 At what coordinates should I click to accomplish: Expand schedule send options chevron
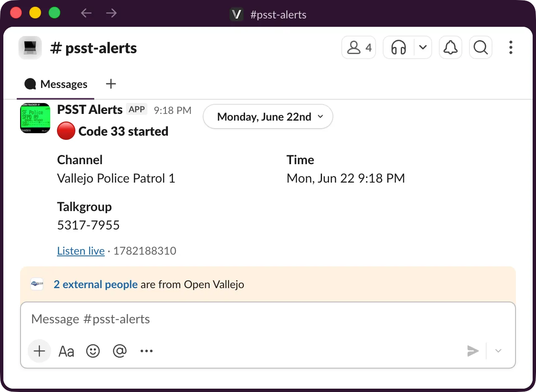(498, 351)
